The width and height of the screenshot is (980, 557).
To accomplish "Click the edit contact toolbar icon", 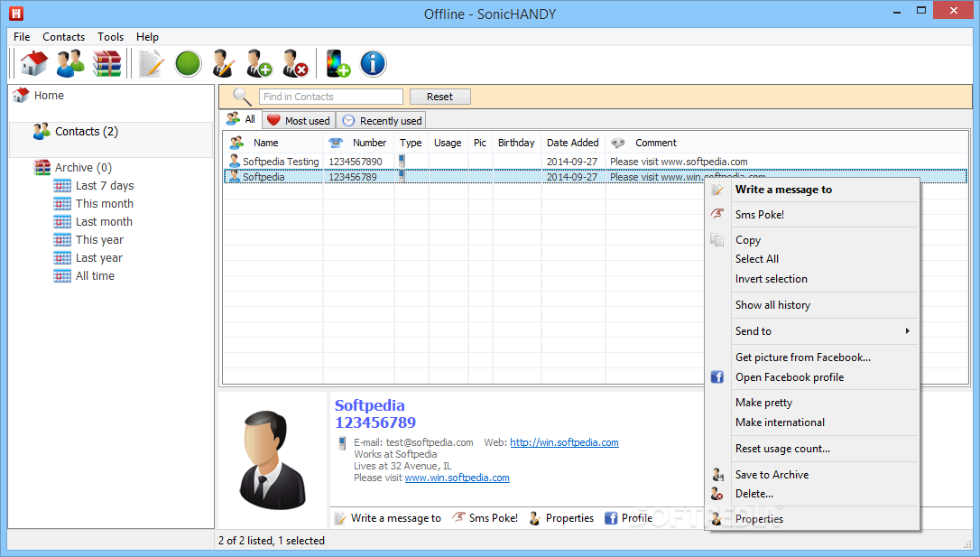I will (223, 63).
